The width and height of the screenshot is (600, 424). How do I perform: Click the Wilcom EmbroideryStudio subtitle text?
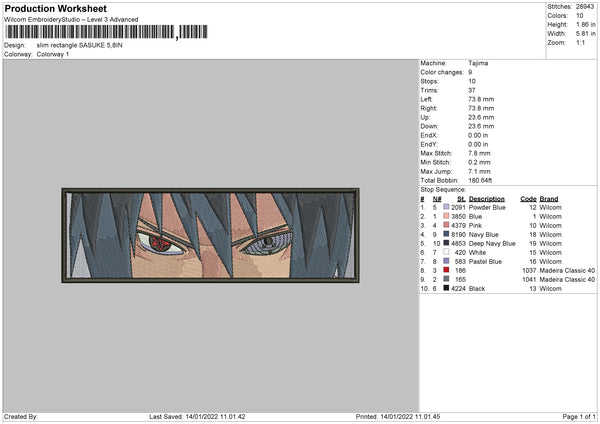tap(71, 20)
